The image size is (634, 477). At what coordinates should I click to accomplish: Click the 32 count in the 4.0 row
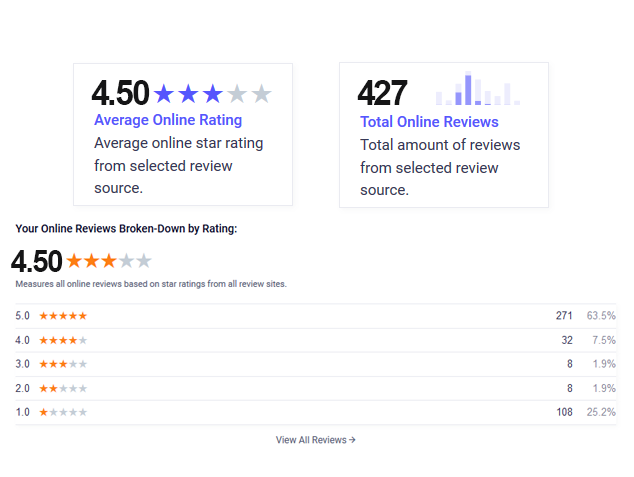567,340
